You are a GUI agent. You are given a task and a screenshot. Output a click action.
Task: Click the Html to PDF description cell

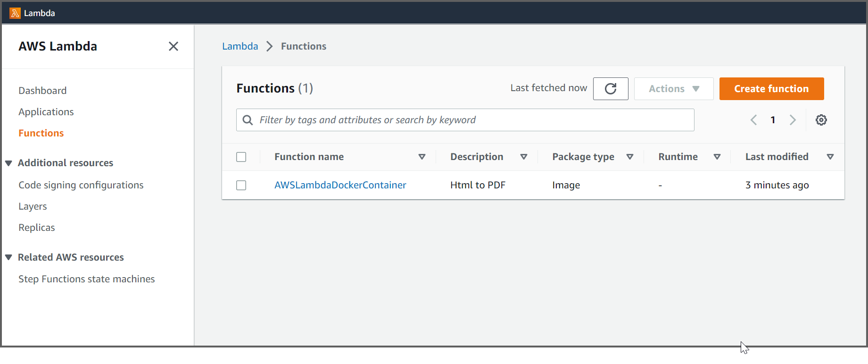click(x=478, y=185)
